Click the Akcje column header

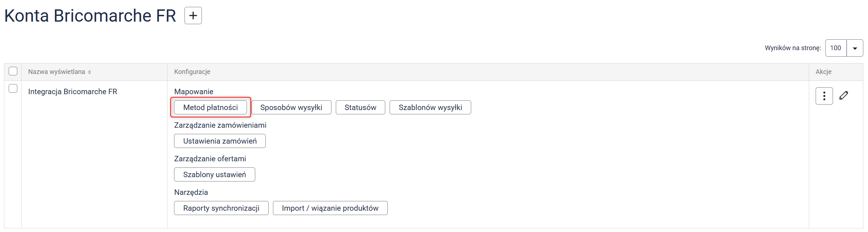[x=823, y=72]
